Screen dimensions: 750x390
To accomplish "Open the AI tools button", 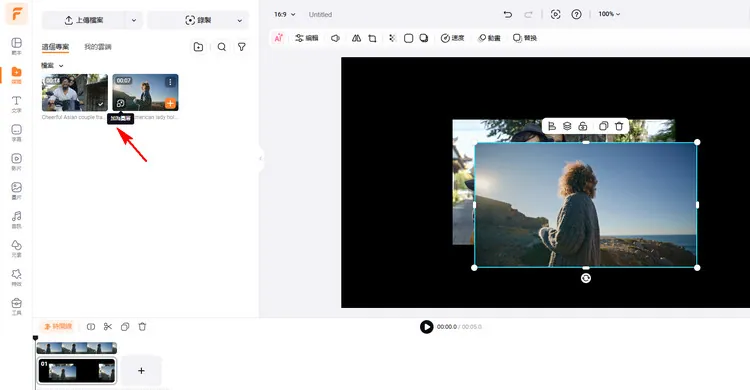I will (x=278, y=38).
